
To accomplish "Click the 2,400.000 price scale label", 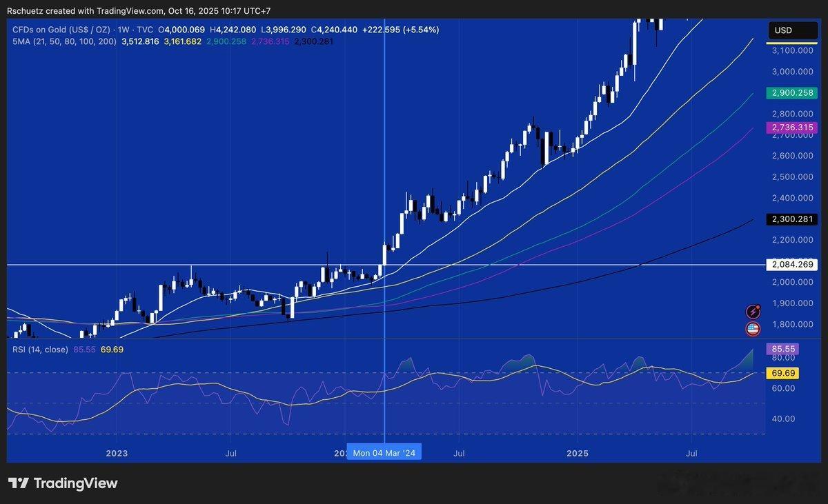I will (791, 199).
